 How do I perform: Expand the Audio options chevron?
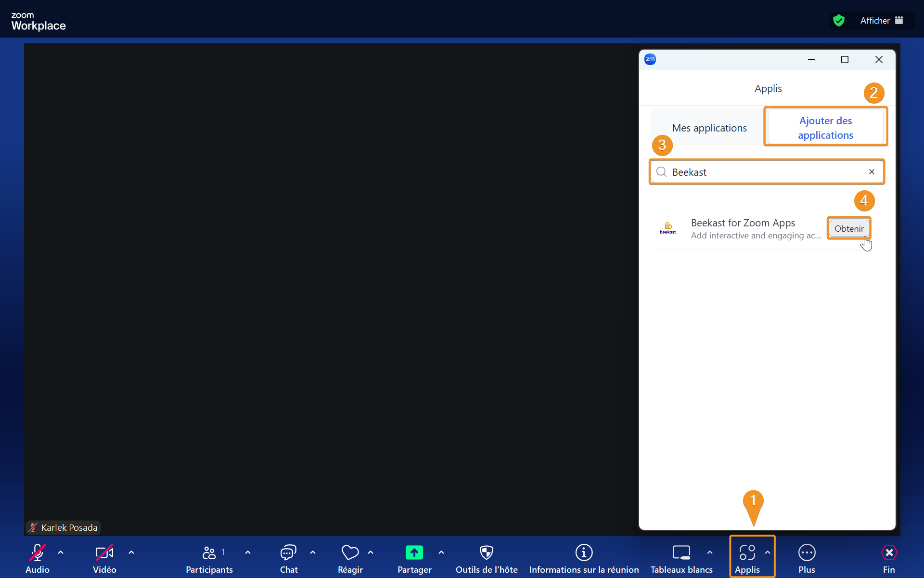(x=61, y=552)
